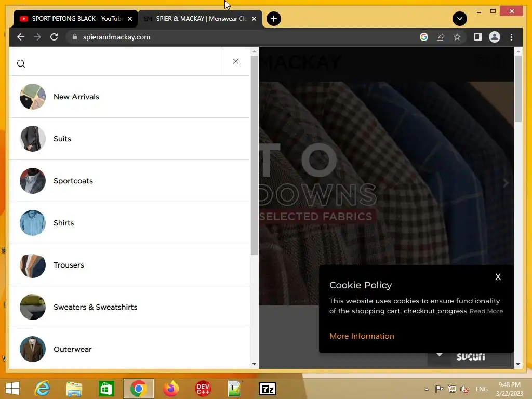Image resolution: width=532 pixels, height=399 pixels.
Task: Click the Google icon in address bar
Action: (424, 37)
